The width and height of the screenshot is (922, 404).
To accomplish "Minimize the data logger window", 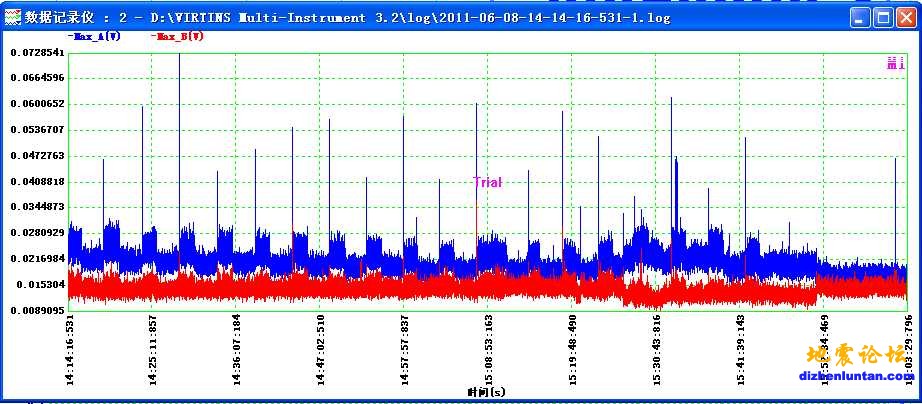I will click(x=860, y=17).
